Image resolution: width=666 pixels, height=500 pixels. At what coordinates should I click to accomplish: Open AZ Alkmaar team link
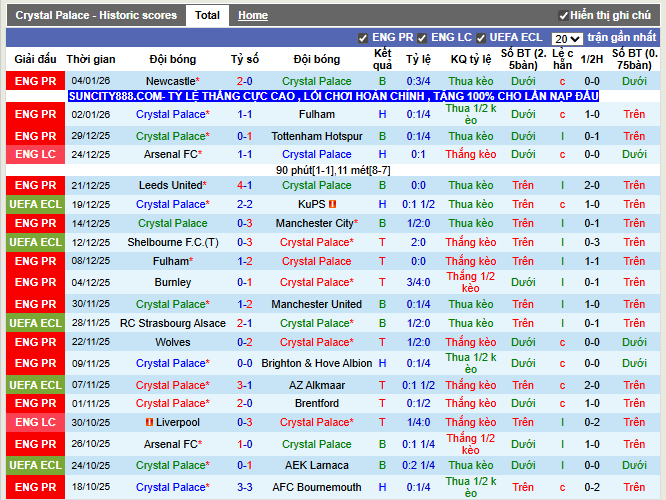pyautogui.click(x=317, y=385)
